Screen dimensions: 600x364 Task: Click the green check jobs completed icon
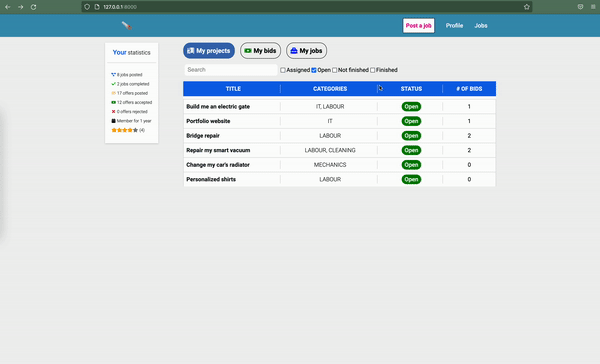pyautogui.click(x=113, y=84)
